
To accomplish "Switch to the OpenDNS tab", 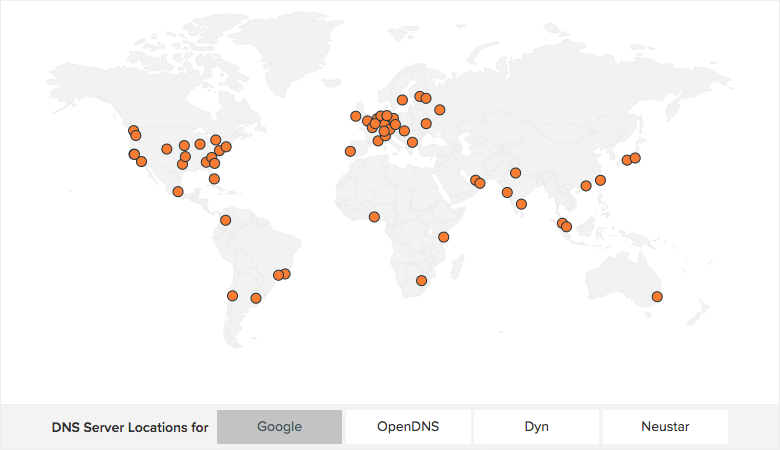I will (408, 427).
